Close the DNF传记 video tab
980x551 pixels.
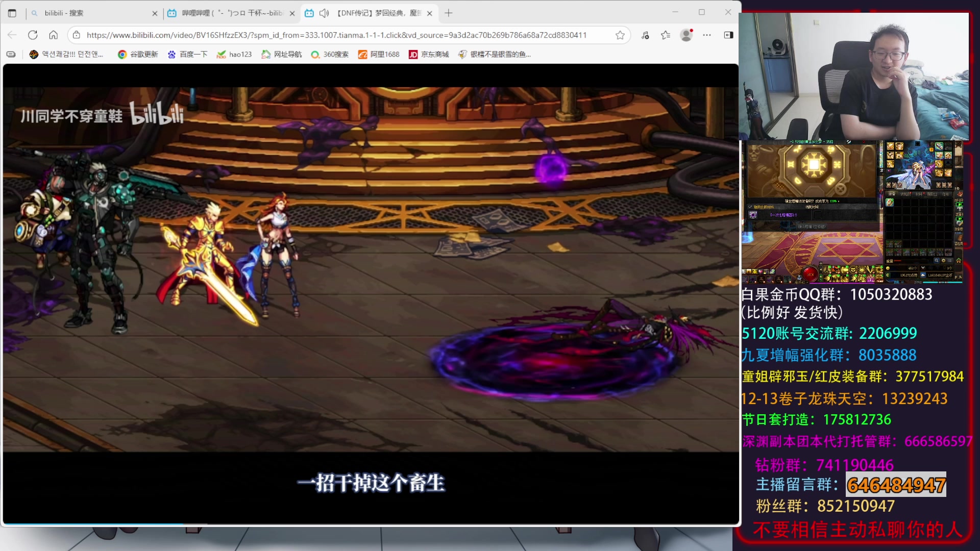[x=429, y=13]
